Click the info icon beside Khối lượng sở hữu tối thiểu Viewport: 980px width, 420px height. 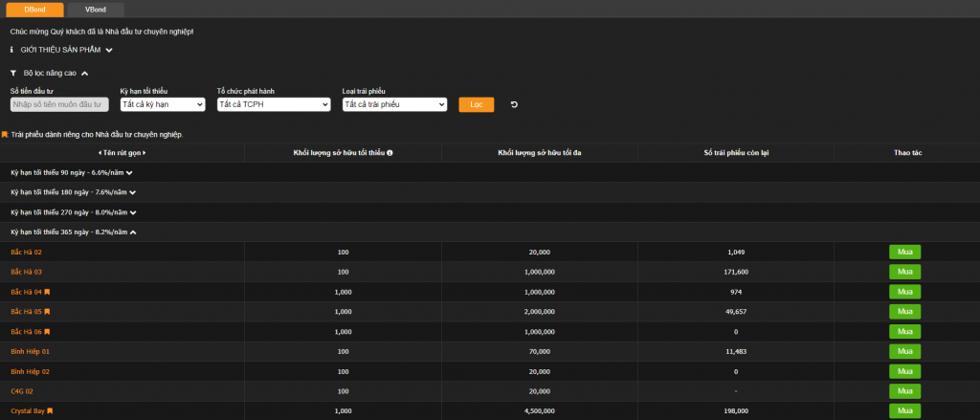[x=390, y=153]
